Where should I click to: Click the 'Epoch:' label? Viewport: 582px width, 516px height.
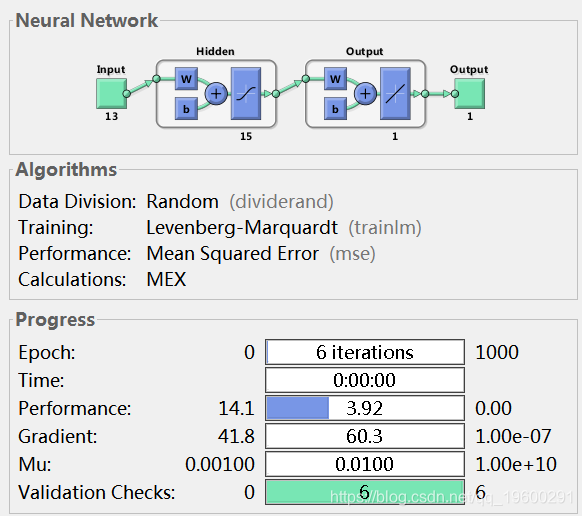click(x=47, y=352)
